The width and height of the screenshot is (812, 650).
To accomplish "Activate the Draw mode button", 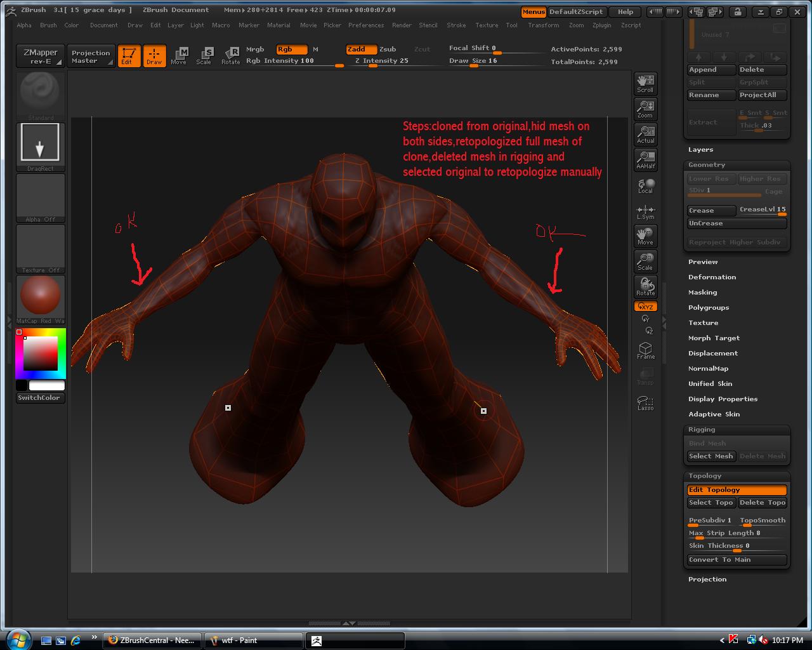I will pyautogui.click(x=154, y=56).
